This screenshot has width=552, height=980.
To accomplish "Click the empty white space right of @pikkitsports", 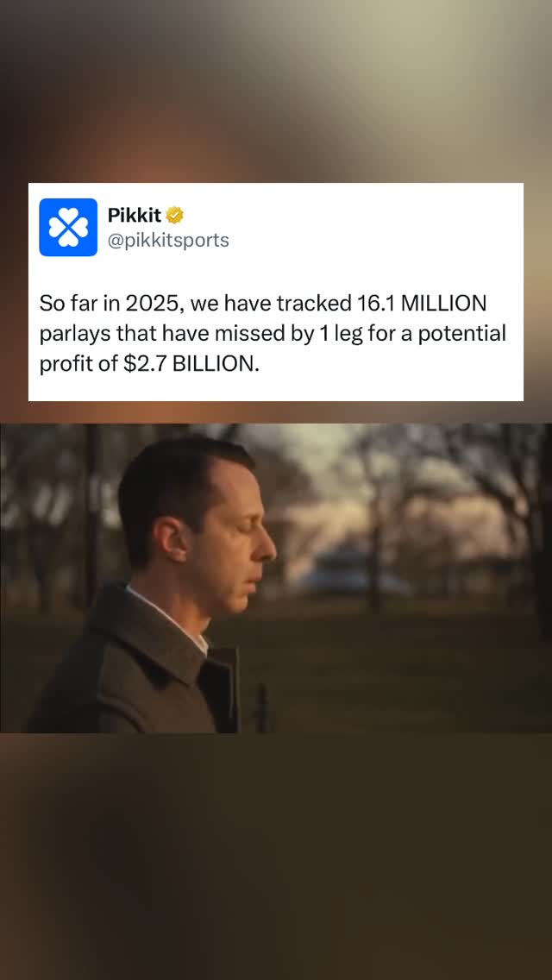I will [x=375, y=240].
